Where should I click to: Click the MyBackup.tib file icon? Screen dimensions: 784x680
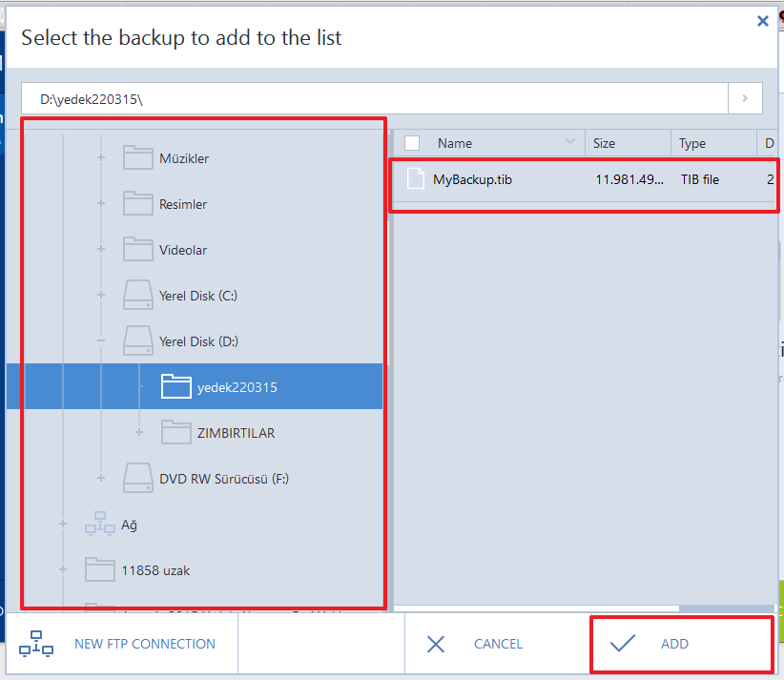(x=415, y=179)
